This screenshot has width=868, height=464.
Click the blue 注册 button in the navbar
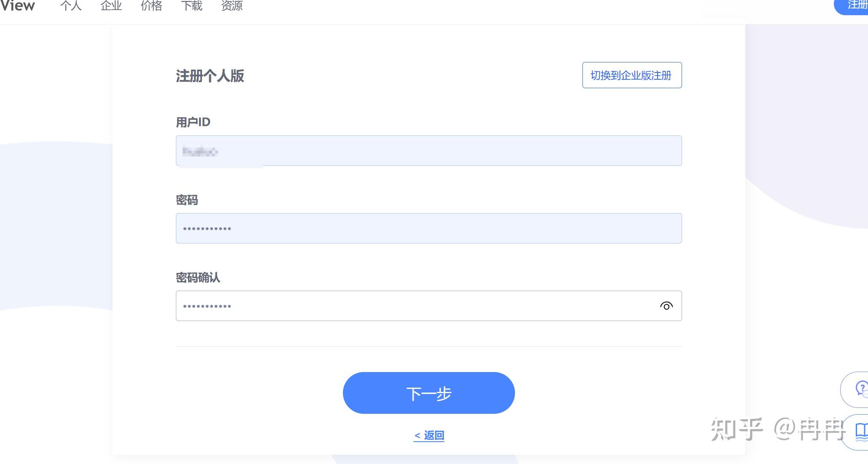853,6
